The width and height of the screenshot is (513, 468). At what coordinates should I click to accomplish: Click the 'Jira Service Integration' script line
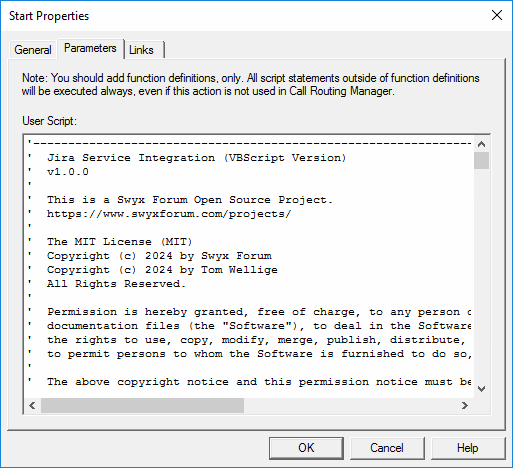click(197, 158)
